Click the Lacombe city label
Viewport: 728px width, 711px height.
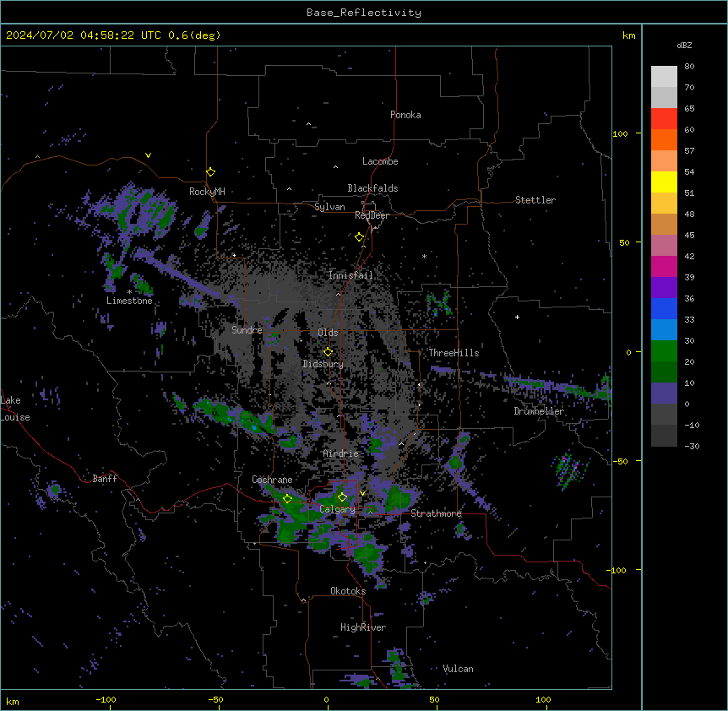click(x=380, y=161)
